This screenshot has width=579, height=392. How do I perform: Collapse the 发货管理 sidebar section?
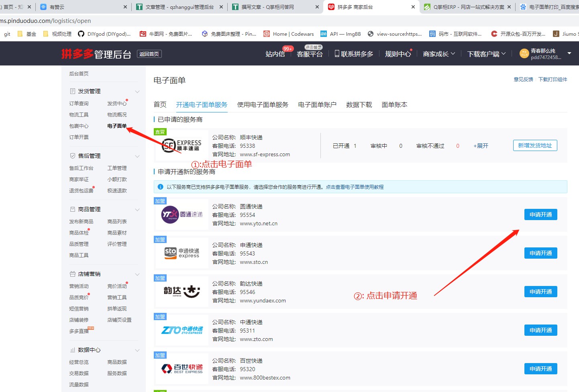coord(137,92)
